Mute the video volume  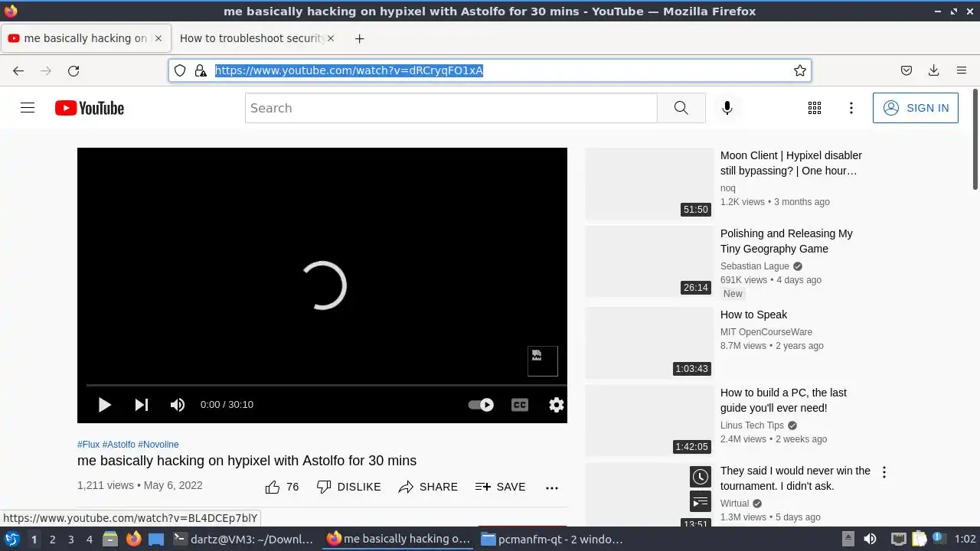click(x=178, y=405)
